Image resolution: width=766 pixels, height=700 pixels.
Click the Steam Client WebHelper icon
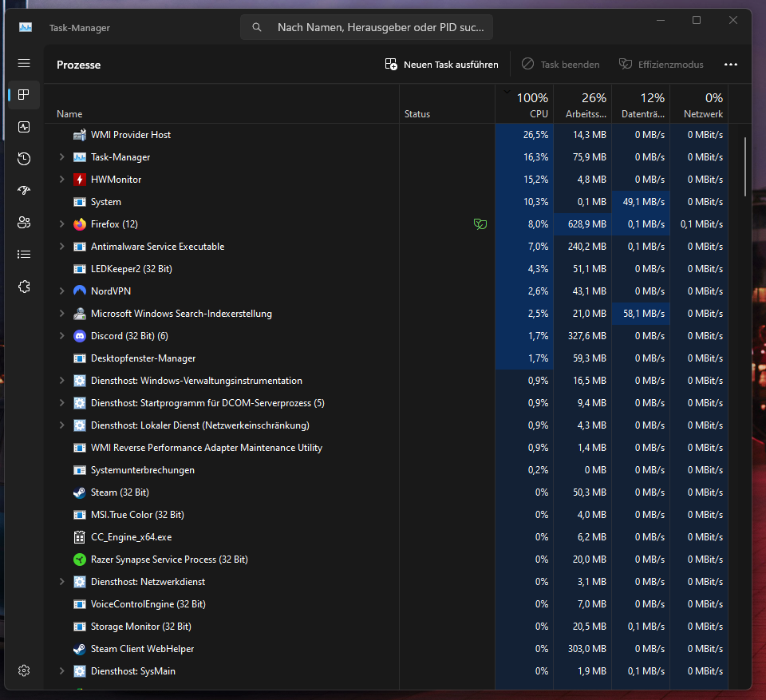click(80, 649)
